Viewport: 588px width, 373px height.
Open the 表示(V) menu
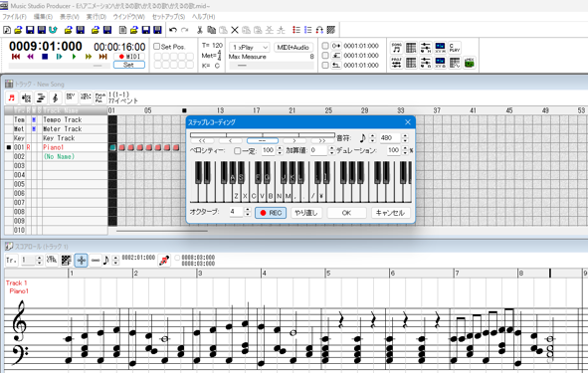pos(70,17)
